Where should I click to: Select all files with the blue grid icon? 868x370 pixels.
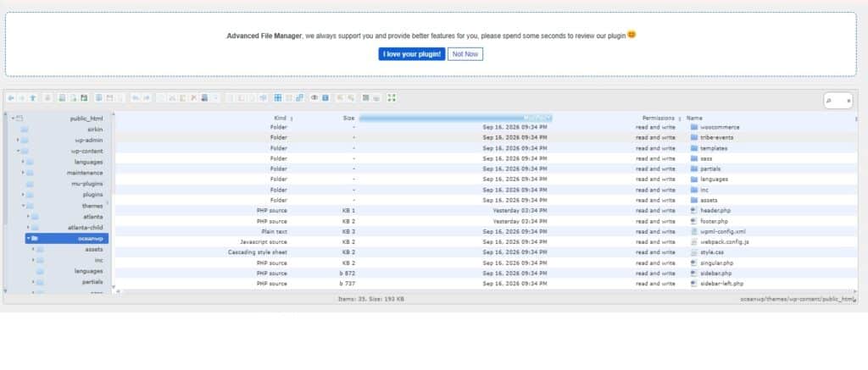[x=278, y=98]
